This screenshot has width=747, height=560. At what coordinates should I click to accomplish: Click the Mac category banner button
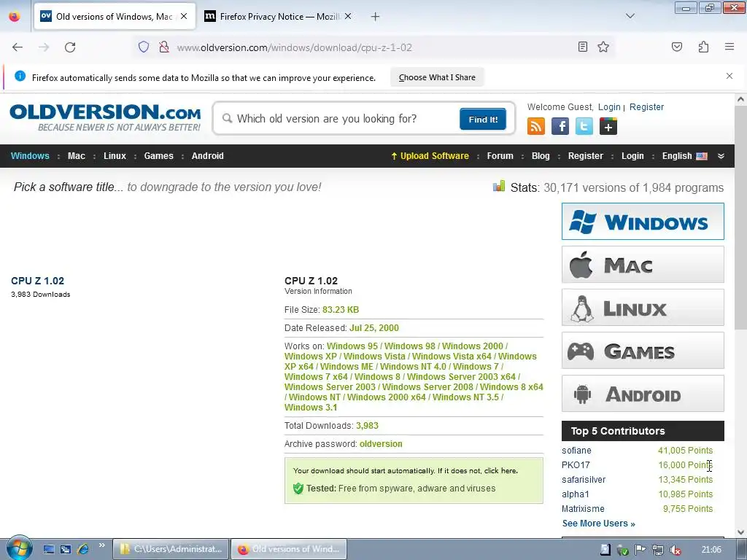643,264
